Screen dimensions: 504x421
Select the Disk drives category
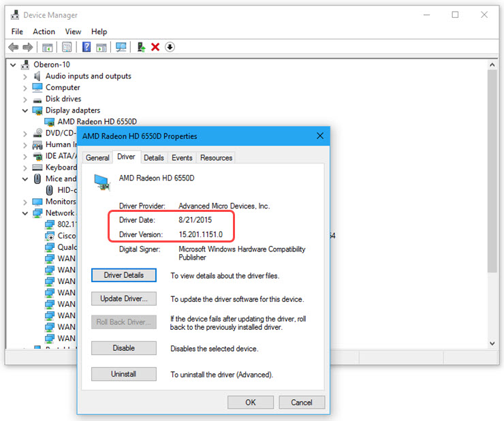(63, 99)
